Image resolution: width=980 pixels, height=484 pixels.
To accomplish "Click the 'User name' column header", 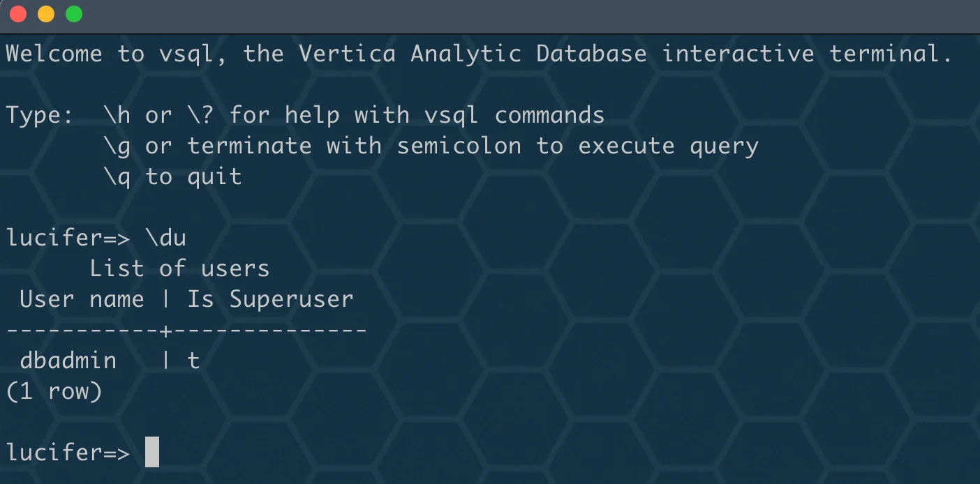I will pyautogui.click(x=82, y=299).
